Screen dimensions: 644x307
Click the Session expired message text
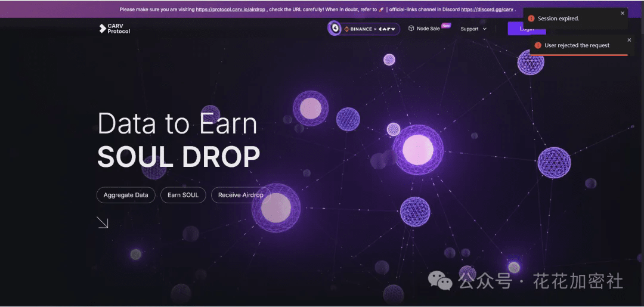click(559, 18)
